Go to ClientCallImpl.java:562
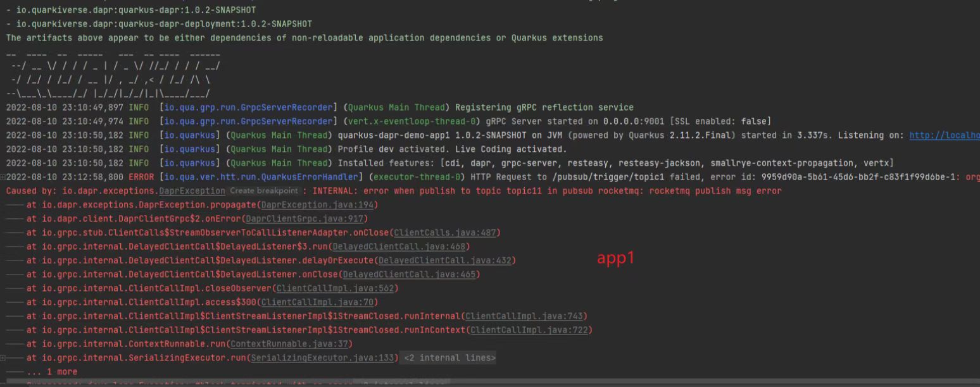This screenshot has height=387, width=980. (336, 288)
